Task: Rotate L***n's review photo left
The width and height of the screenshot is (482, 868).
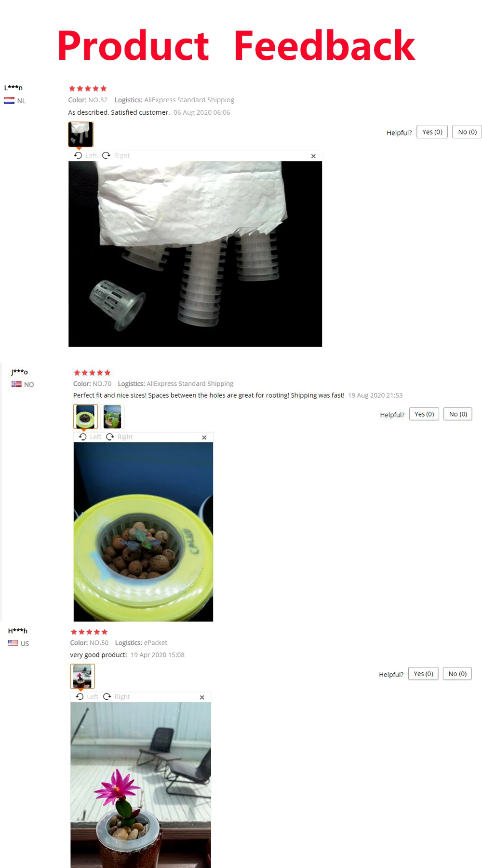Action: coord(85,155)
